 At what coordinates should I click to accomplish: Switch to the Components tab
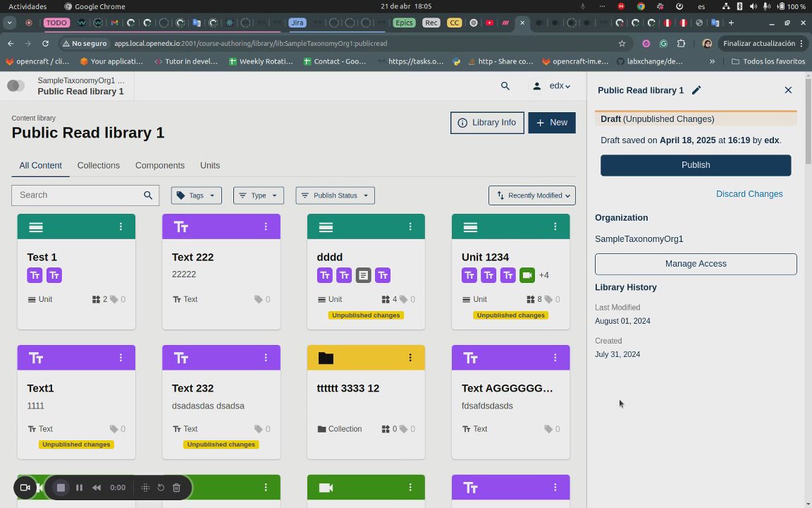coord(160,165)
